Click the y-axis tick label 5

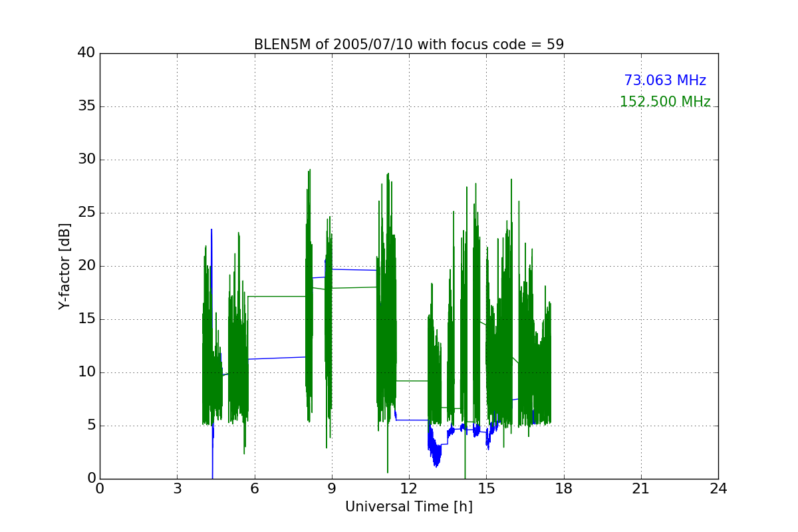[x=90, y=426]
